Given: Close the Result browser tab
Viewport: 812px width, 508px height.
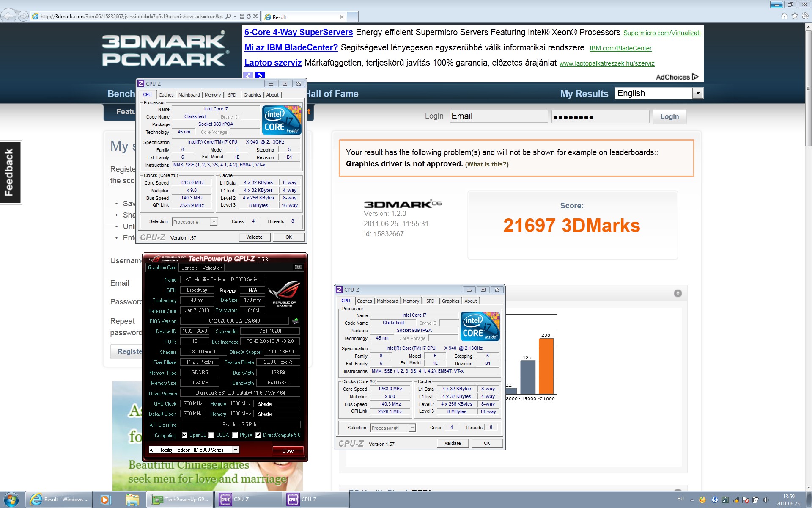Looking at the screenshot, I should [x=341, y=17].
